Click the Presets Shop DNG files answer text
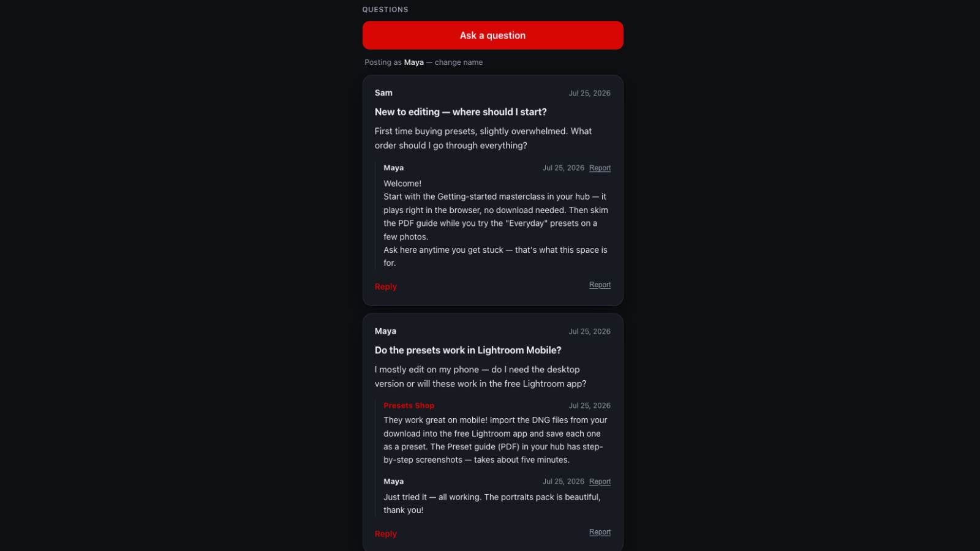The image size is (980, 551). coord(496,440)
